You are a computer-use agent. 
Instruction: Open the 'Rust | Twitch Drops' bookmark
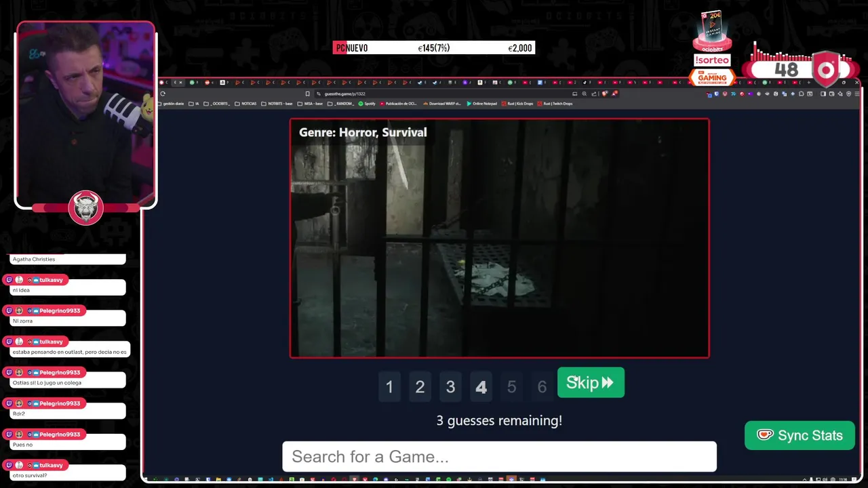pyautogui.click(x=555, y=104)
